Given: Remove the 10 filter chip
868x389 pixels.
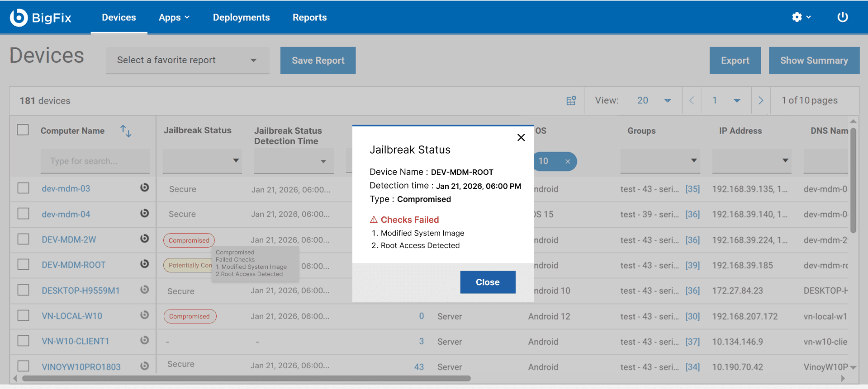Looking at the screenshot, I should pyautogui.click(x=568, y=161).
